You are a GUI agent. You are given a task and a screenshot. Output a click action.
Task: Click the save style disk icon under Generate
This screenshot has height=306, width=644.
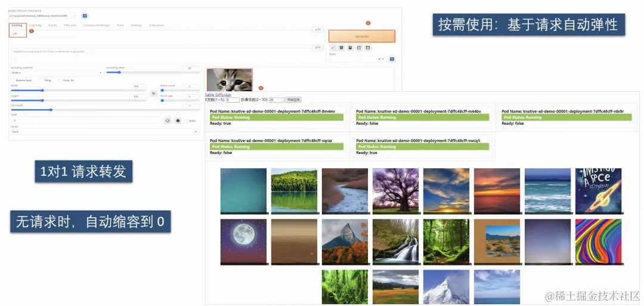click(367, 48)
